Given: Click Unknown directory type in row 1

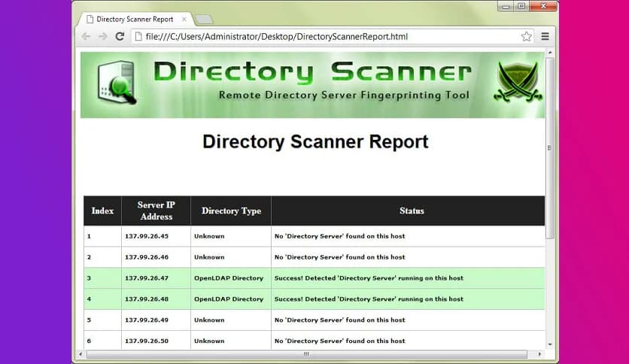Looking at the screenshot, I should pyautogui.click(x=209, y=236).
